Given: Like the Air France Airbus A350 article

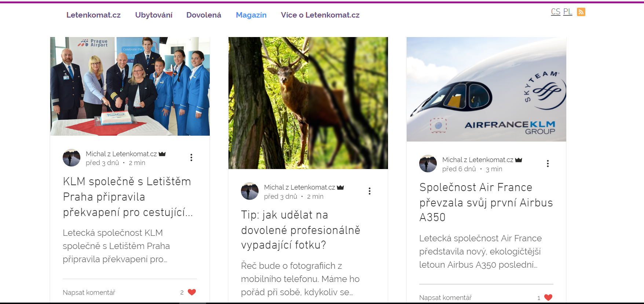Looking at the screenshot, I should coord(548,297).
